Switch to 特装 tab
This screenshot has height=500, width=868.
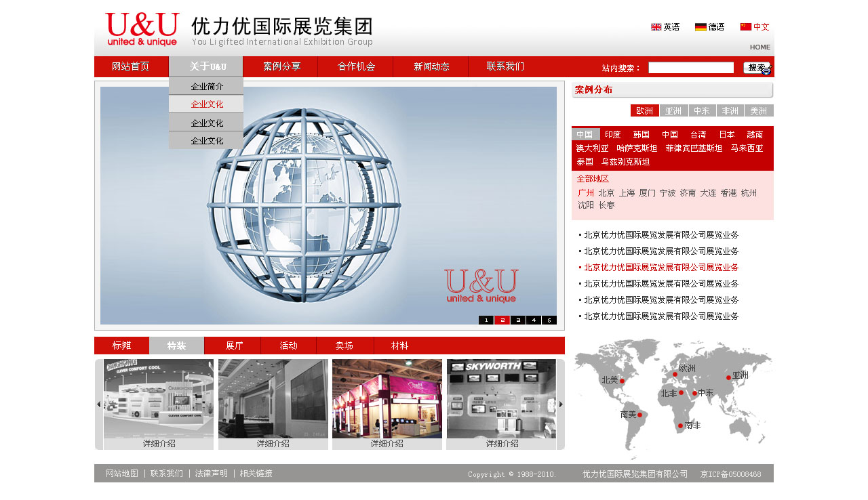(176, 346)
